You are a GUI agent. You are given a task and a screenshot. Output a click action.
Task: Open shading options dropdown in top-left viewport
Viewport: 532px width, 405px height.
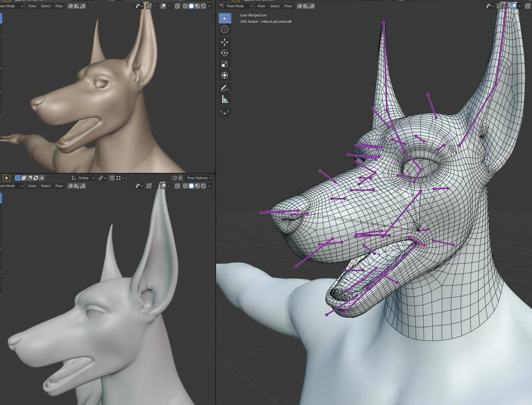point(209,6)
